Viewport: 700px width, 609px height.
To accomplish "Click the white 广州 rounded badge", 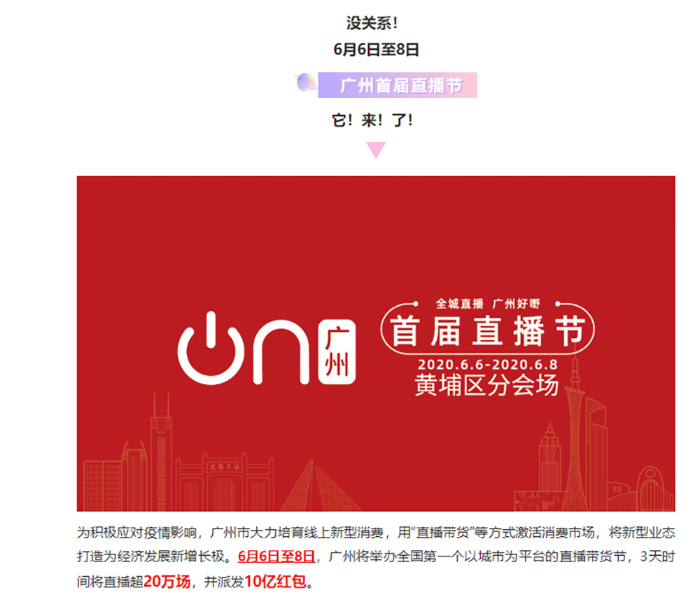I will click(337, 352).
